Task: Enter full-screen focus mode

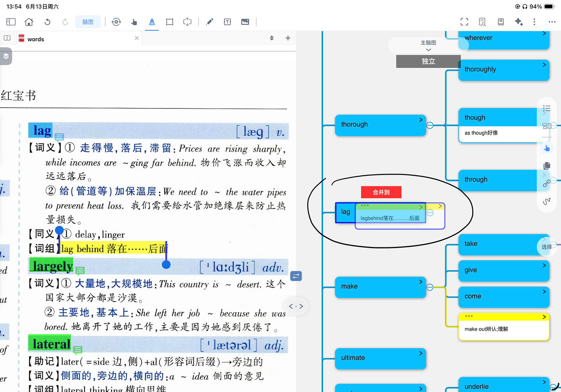Action: (464, 22)
